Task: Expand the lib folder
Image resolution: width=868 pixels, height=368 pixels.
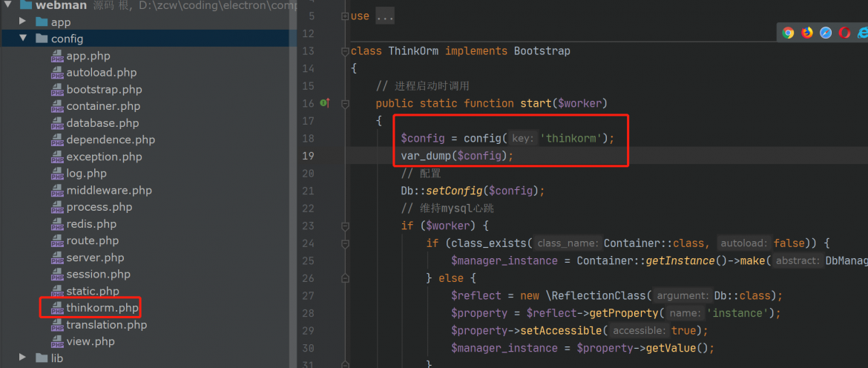Action: [23, 358]
